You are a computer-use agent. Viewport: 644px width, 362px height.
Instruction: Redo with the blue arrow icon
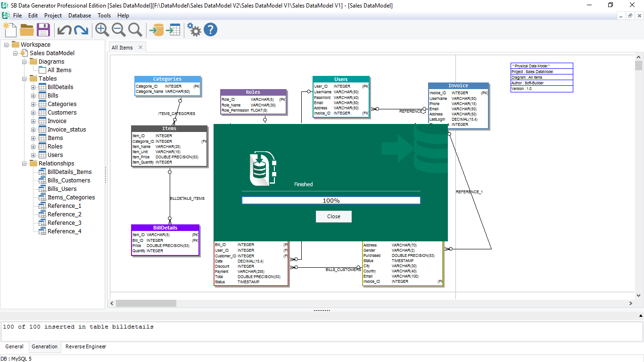81,30
